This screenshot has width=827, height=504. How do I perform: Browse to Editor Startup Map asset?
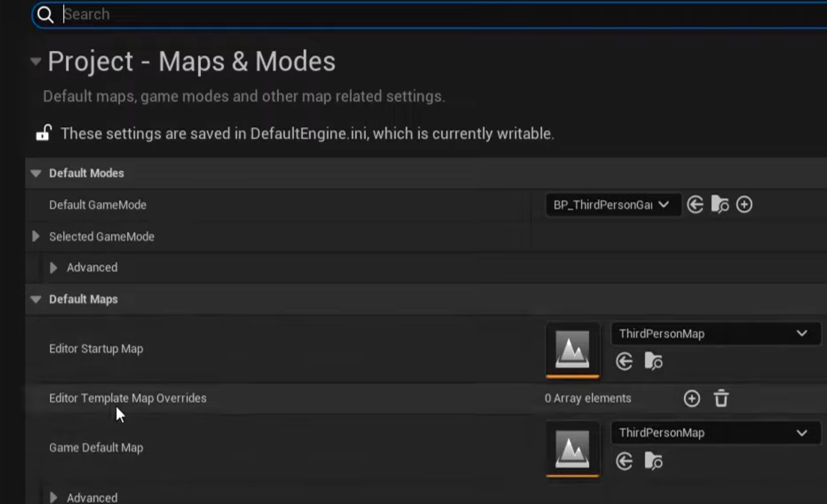coord(653,362)
